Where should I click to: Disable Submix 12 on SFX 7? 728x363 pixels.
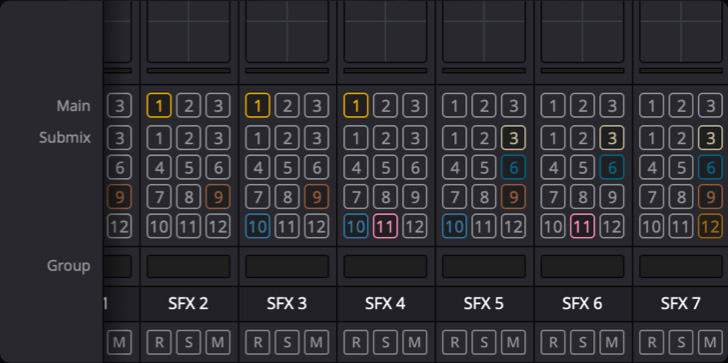click(710, 226)
